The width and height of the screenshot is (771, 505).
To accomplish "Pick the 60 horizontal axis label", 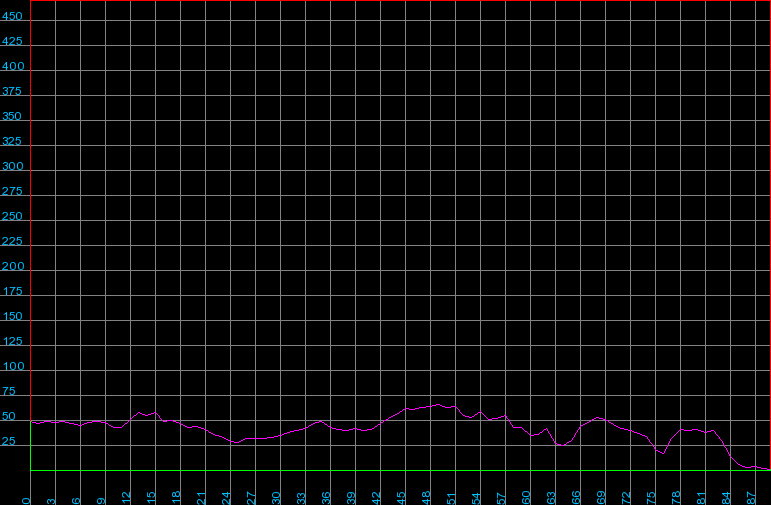I will click(526, 498).
